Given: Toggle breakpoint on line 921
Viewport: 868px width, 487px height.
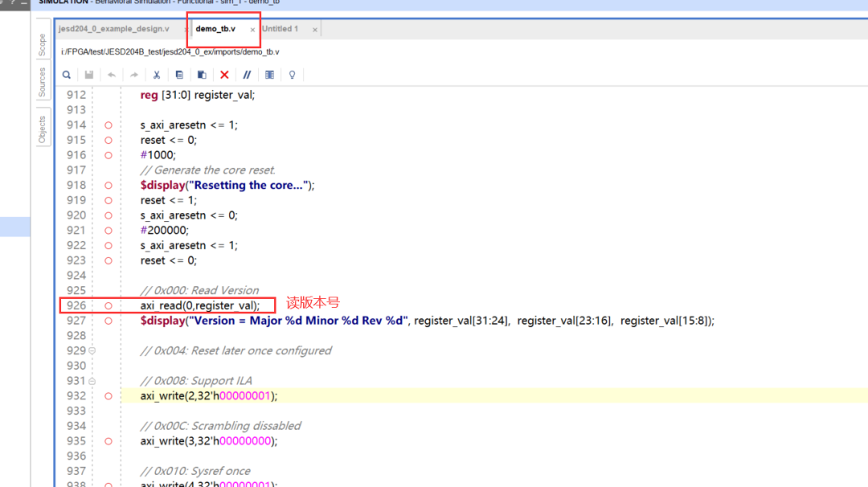Looking at the screenshot, I should 108,231.
